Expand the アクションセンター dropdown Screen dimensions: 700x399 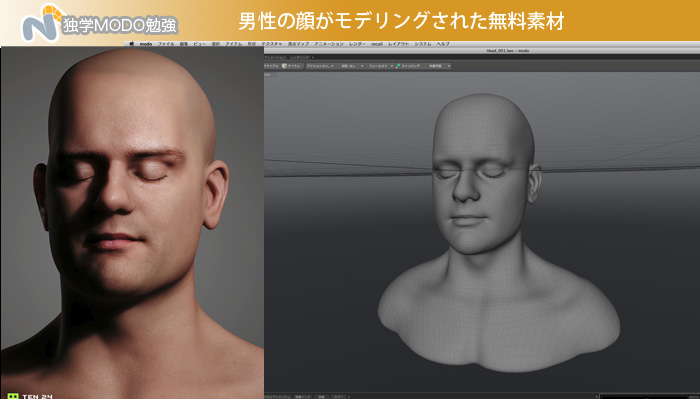[x=321, y=66]
